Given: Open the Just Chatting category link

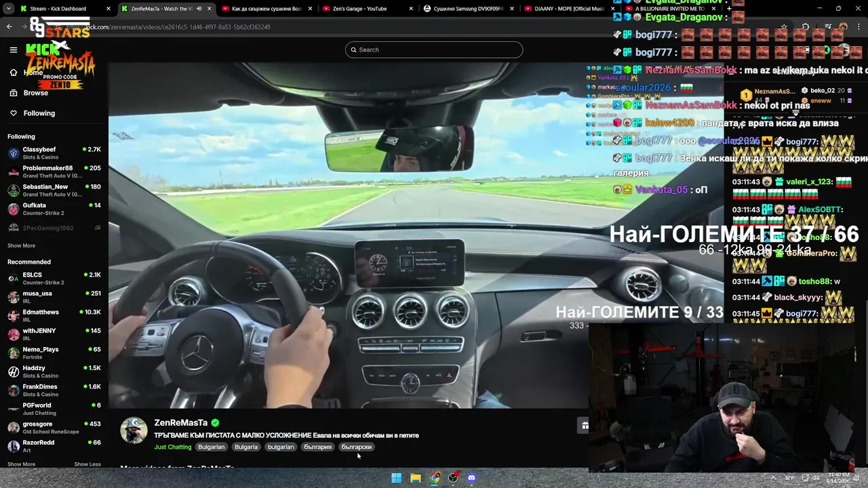Looking at the screenshot, I should click(173, 447).
